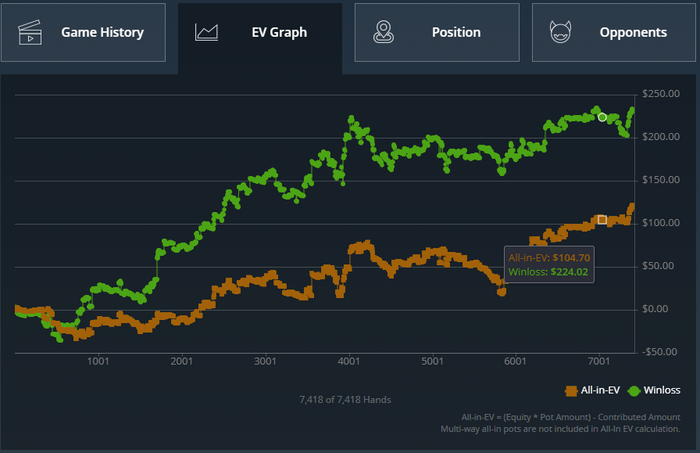Switch to the Position tab label
Viewport: 700px width, 453px height.
pos(456,32)
